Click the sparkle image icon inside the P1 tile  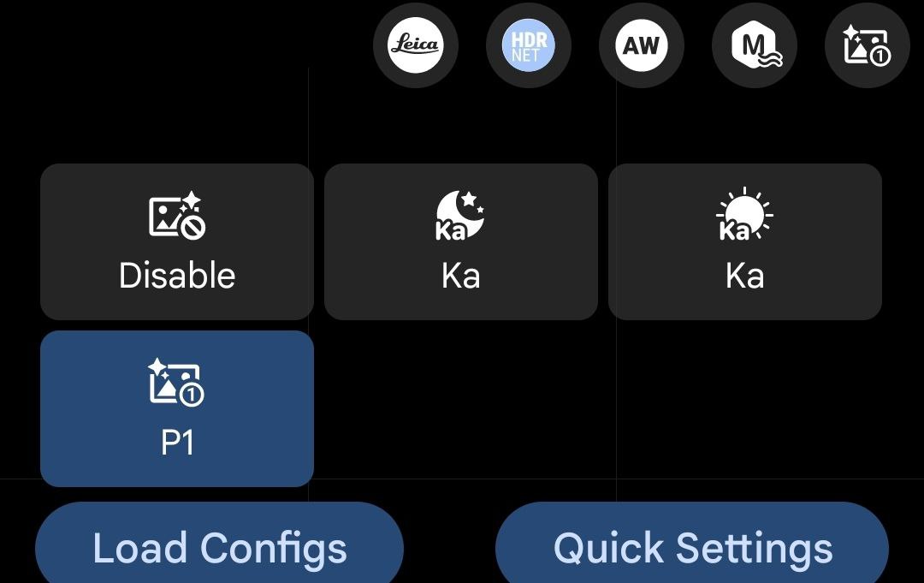[175, 382]
